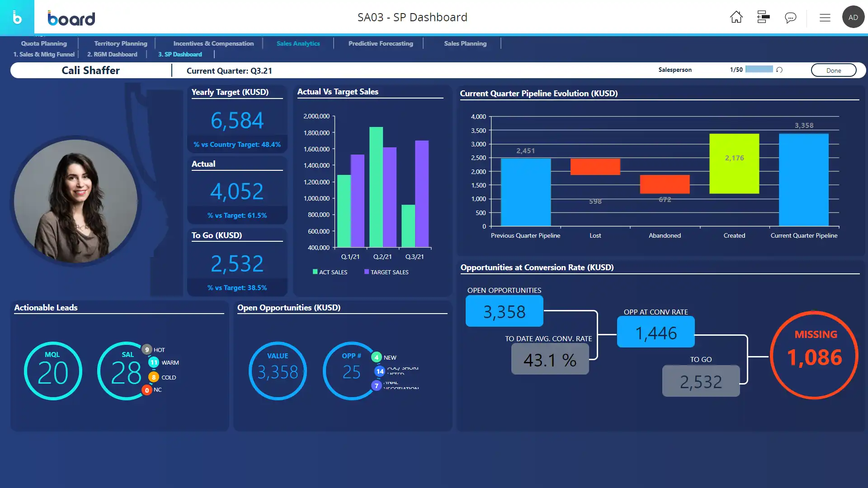Click the dashboard/layout icon in top bar
This screenshot has height=488, width=868.
[x=764, y=17]
